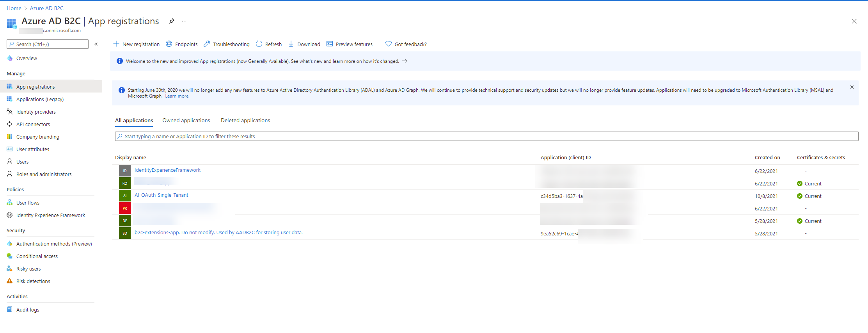Switch to Owned applications tab
This screenshot has width=868, height=333.
click(186, 120)
